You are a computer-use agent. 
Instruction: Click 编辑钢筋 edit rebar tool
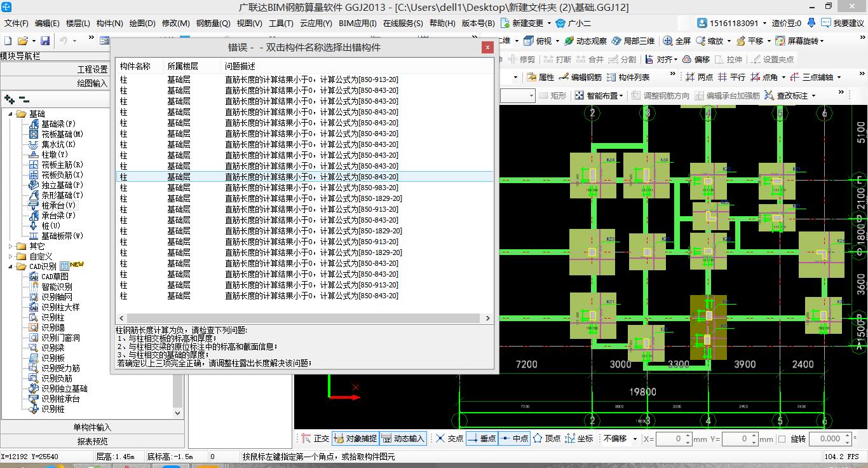580,77
